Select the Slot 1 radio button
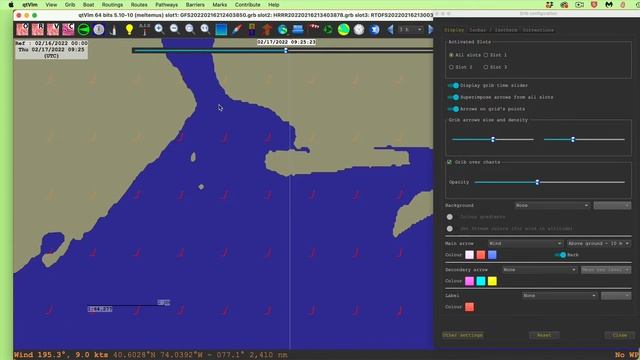 tap(486, 55)
